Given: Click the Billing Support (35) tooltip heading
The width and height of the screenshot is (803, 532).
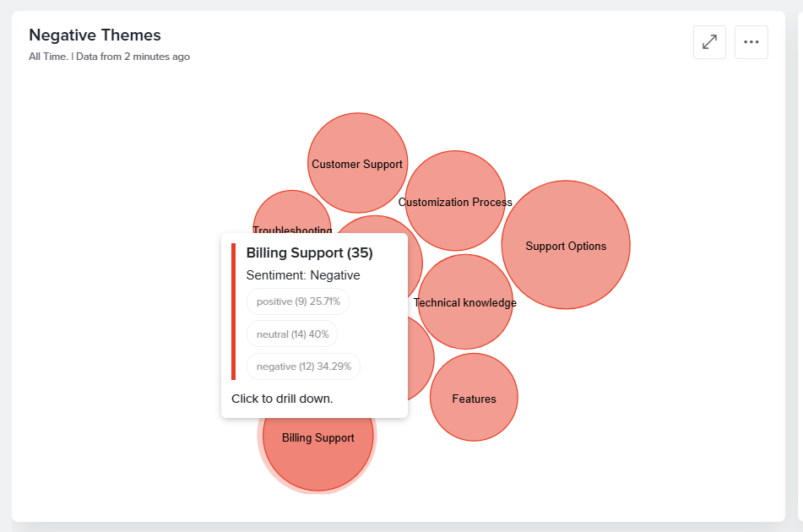Looking at the screenshot, I should pos(309,253).
